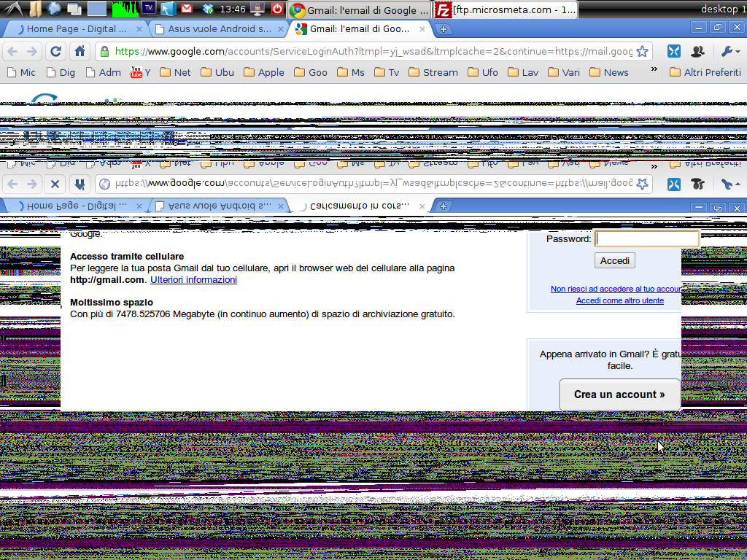Open the Gmail envelope notifier in the panel

(x=187, y=9)
